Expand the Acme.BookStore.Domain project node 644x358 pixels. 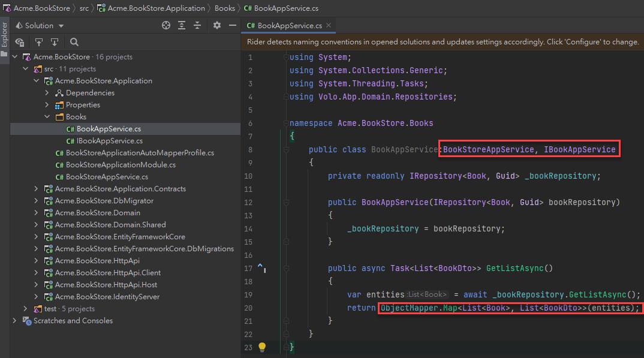(36, 213)
